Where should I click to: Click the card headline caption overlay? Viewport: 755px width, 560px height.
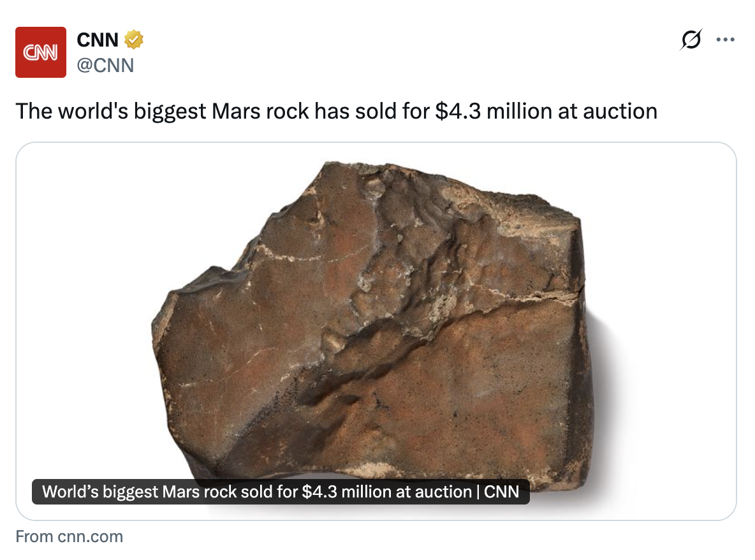tap(281, 492)
